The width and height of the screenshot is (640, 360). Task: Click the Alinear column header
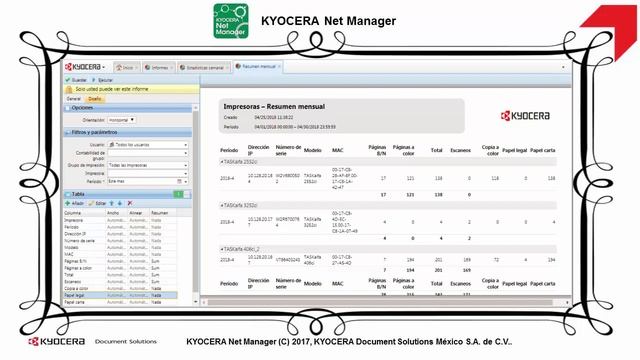pyautogui.click(x=139, y=213)
